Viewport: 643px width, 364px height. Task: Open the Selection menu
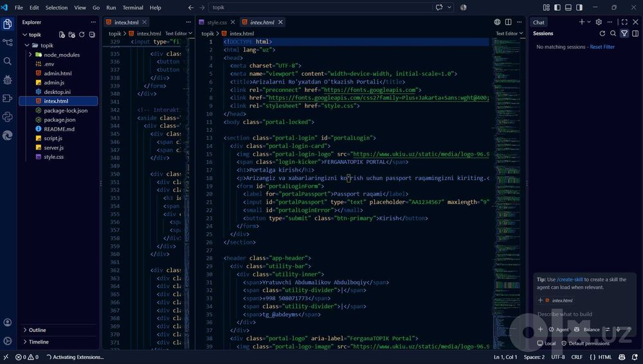pos(57,7)
